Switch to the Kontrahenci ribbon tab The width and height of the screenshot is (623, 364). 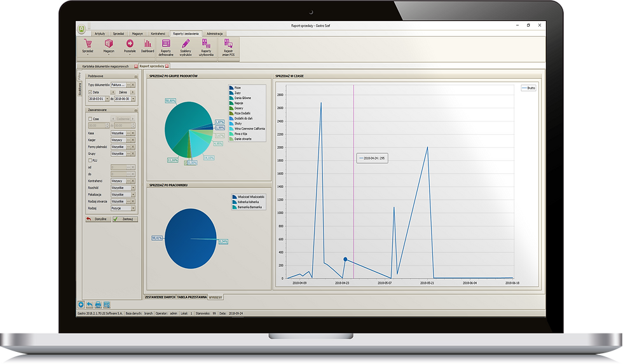coord(158,34)
